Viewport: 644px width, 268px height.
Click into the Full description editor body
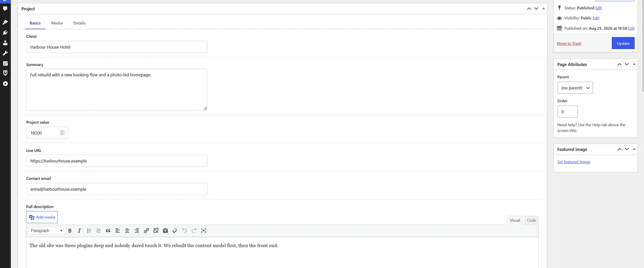[282, 253]
